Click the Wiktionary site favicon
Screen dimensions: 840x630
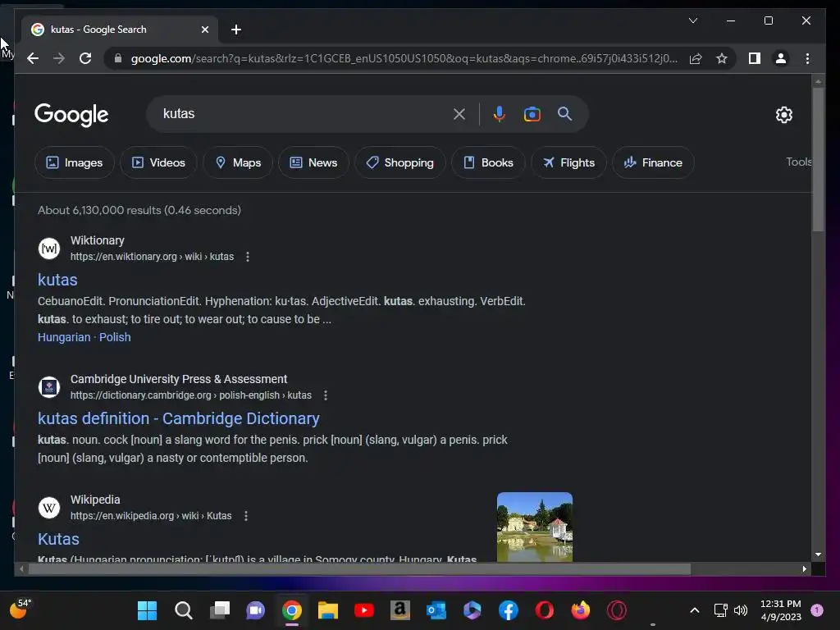tap(49, 249)
